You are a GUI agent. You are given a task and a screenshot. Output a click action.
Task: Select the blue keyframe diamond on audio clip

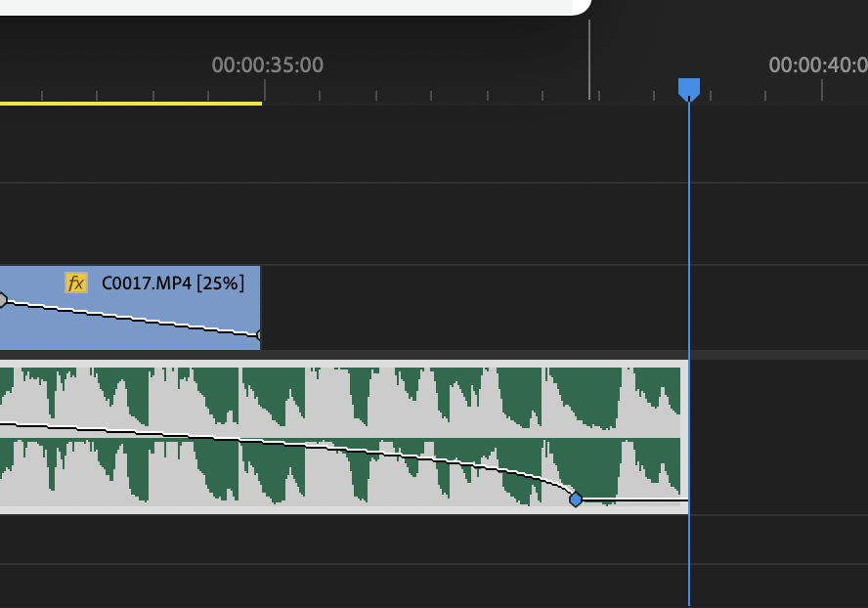(576, 499)
